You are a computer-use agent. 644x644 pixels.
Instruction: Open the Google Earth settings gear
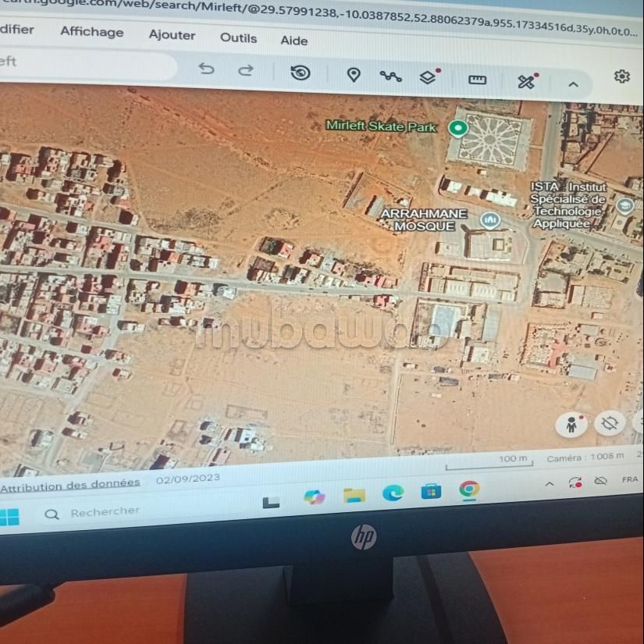[x=621, y=76]
